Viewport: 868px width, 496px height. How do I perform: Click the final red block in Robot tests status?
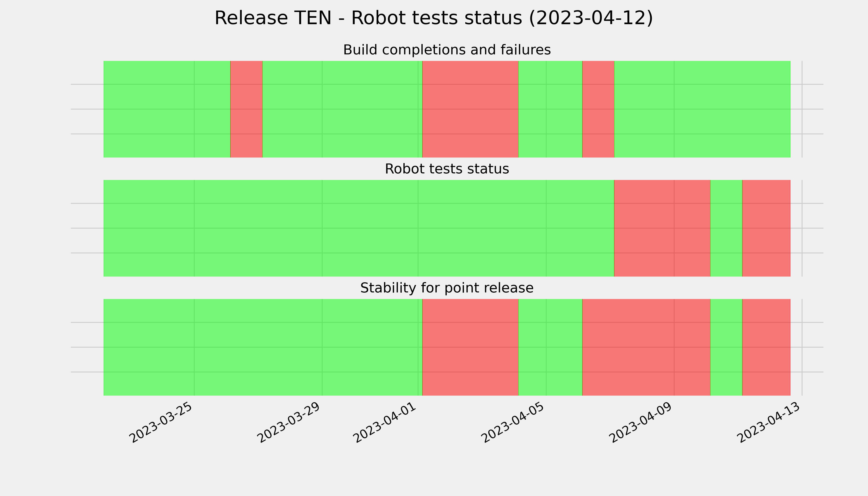pyautogui.click(x=766, y=228)
